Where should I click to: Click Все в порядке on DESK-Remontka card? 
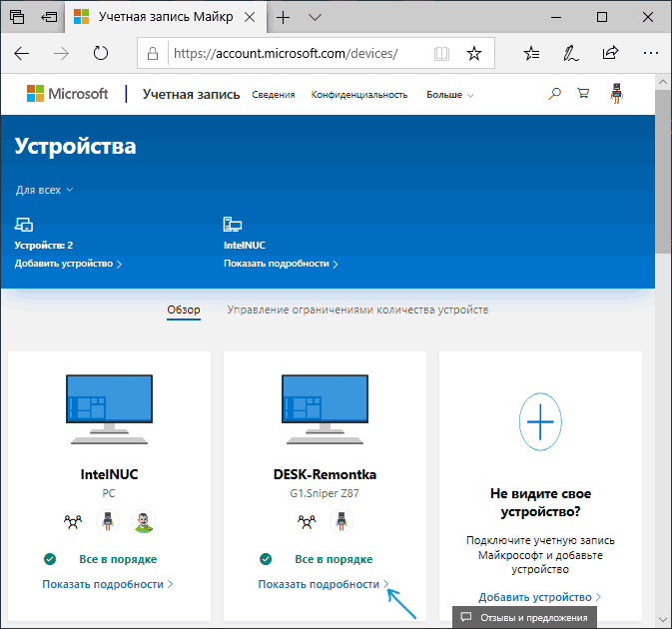tap(334, 559)
